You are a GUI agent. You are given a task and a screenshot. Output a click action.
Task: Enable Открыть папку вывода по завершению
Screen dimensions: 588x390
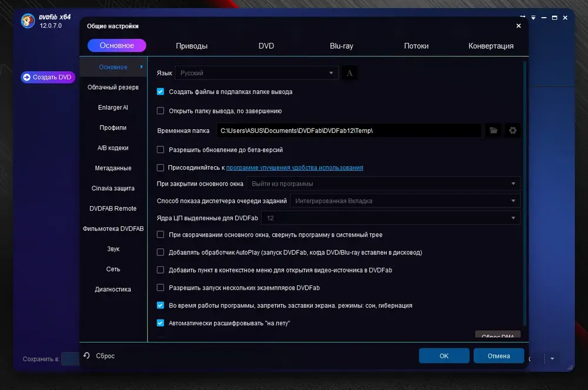pos(161,111)
